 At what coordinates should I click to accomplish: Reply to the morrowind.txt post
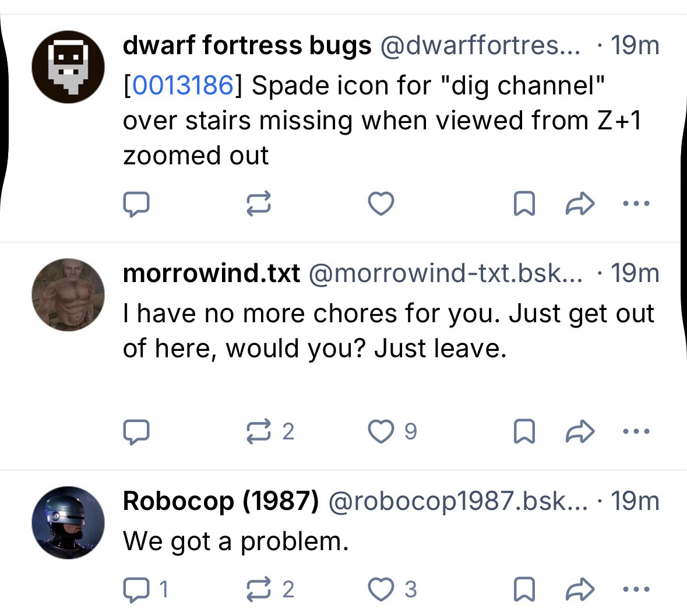[x=136, y=432]
